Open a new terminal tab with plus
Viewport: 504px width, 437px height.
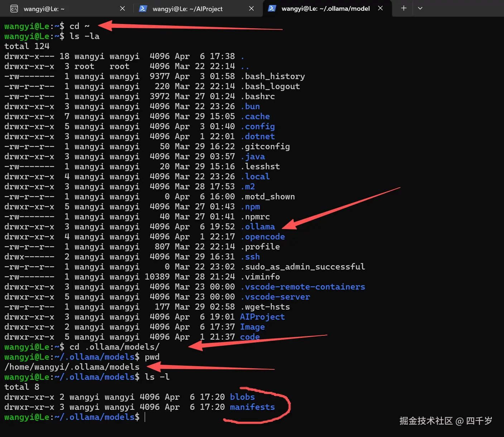click(404, 8)
